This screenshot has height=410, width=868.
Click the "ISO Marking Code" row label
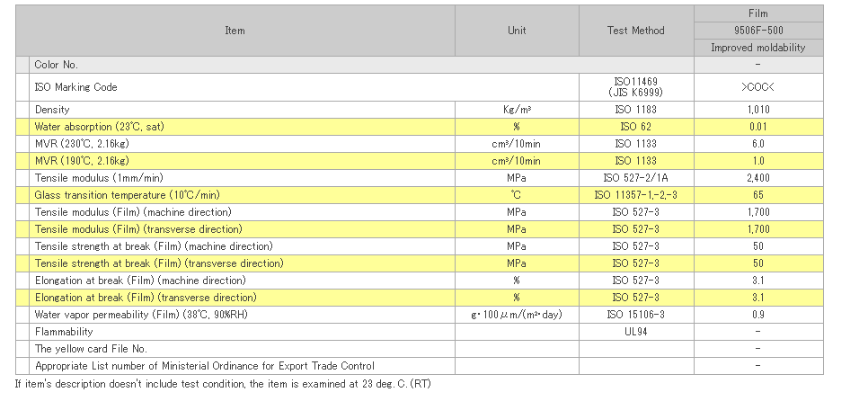[75, 87]
